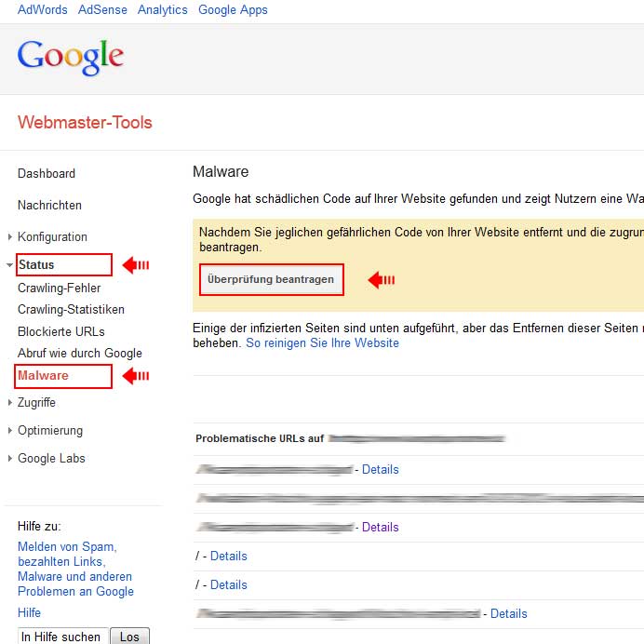Screen dimensions: 644x644
Task: Select the Malware sidebar item
Action: [43, 375]
